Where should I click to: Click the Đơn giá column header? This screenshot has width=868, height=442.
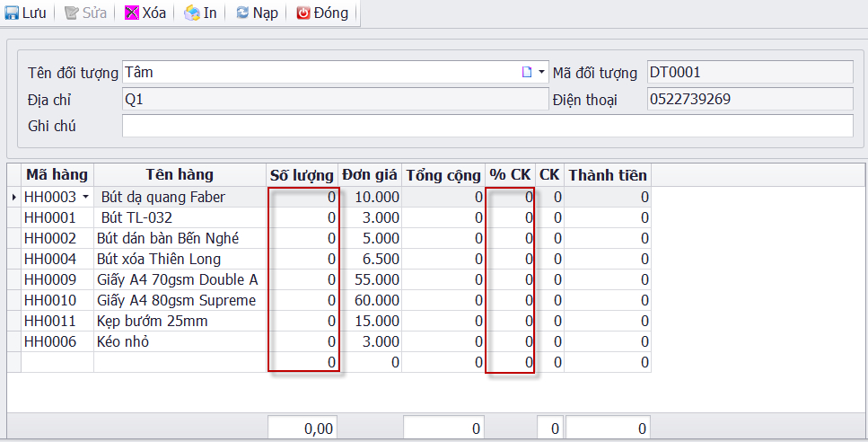[x=370, y=175]
